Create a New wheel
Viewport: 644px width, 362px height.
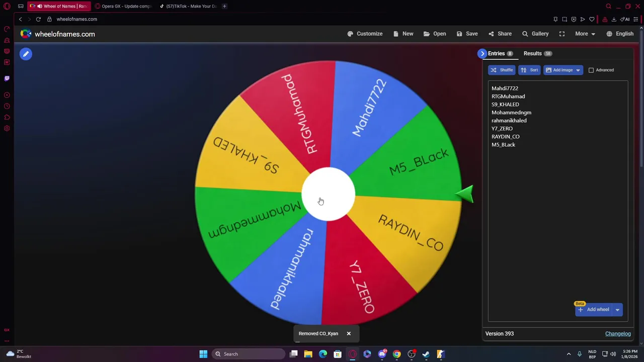click(403, 34)
